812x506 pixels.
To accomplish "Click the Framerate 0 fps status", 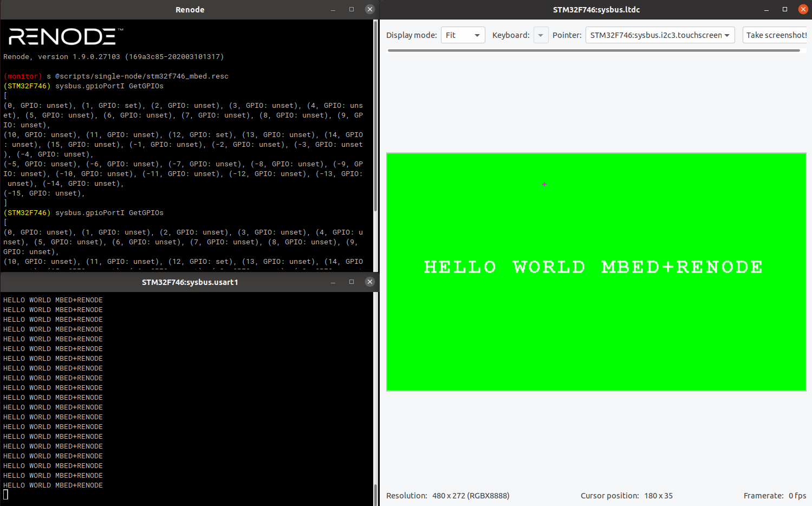I will [x=775, y=496].
